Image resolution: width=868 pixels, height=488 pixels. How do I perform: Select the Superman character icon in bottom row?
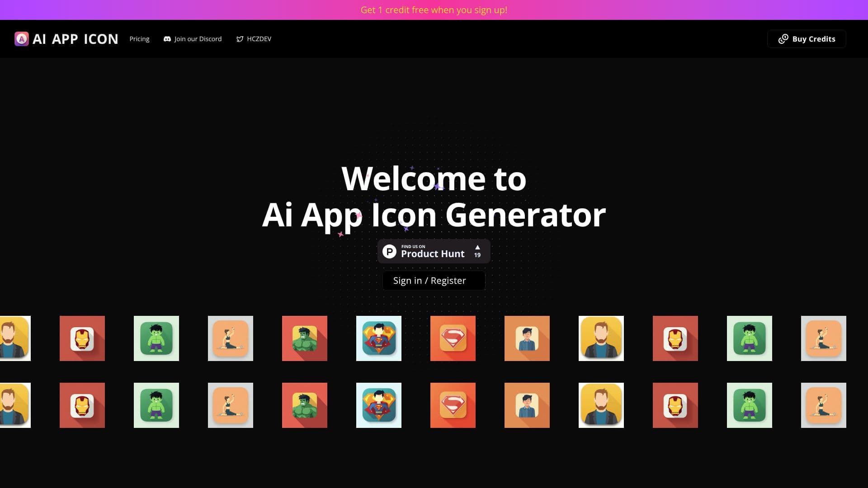tap(379, 405)
